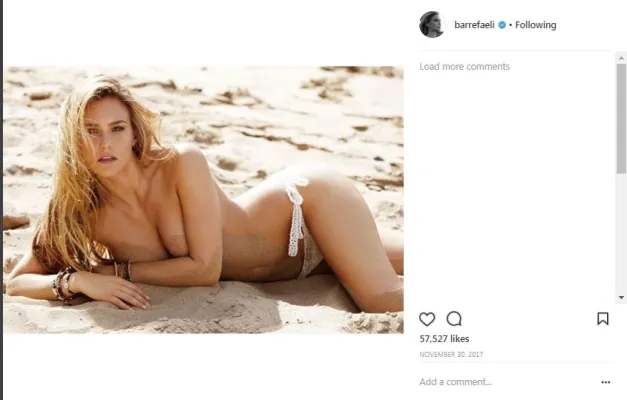
Task: Click the empty comments list area
Action: 516,188
